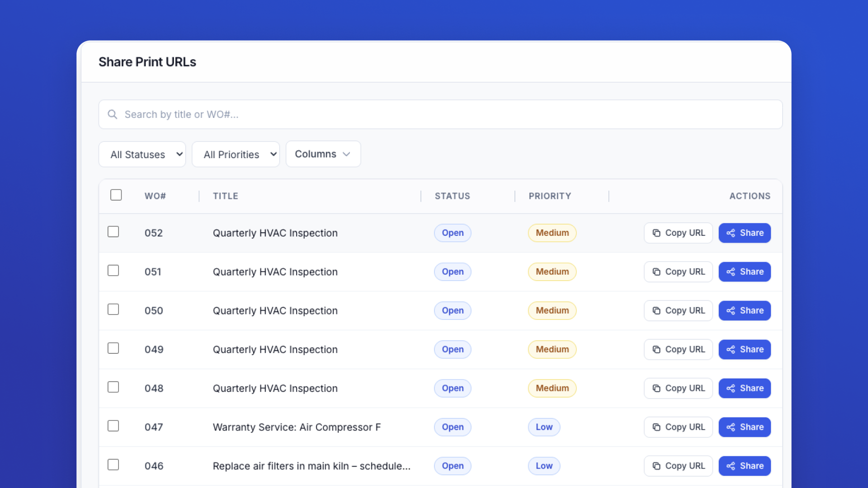The height and width of the screenshot is (488, 868).
Task: Click work order number 049
Action: click(154, 350)
